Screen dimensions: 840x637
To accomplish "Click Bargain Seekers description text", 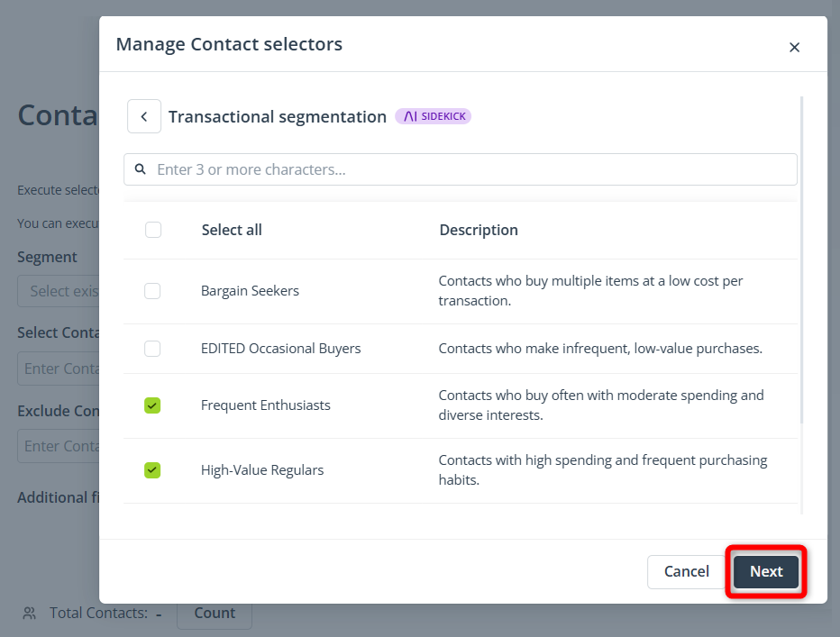I will point(590,291).
